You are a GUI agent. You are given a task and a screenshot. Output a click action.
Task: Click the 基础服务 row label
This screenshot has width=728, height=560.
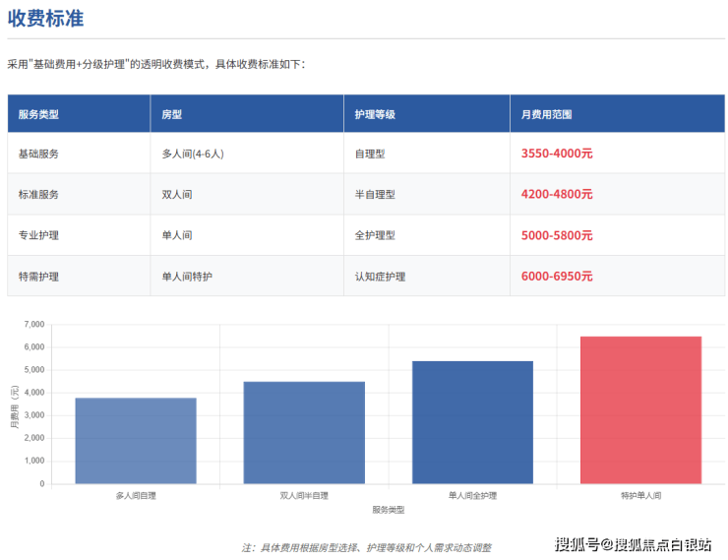[x=38, y=154]
